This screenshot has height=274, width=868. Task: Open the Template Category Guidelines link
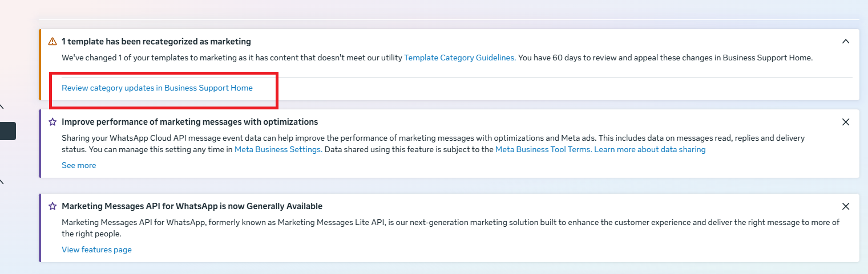[459, 58]
